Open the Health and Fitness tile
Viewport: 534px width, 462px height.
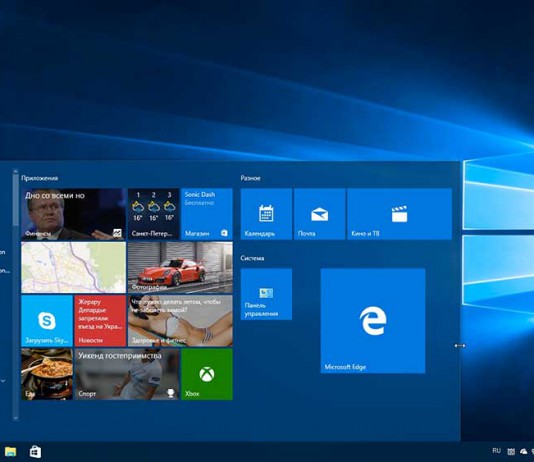coord(180,321)
